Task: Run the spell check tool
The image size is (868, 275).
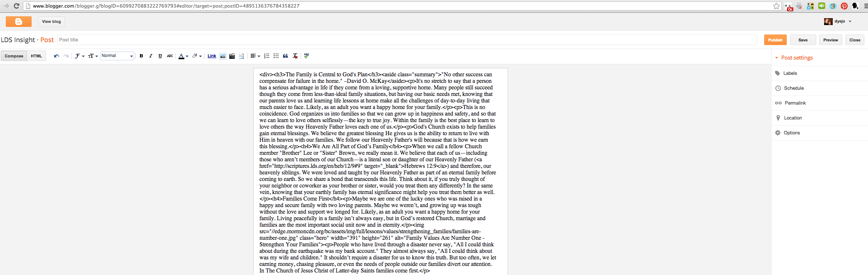Action: pos(307,56)
